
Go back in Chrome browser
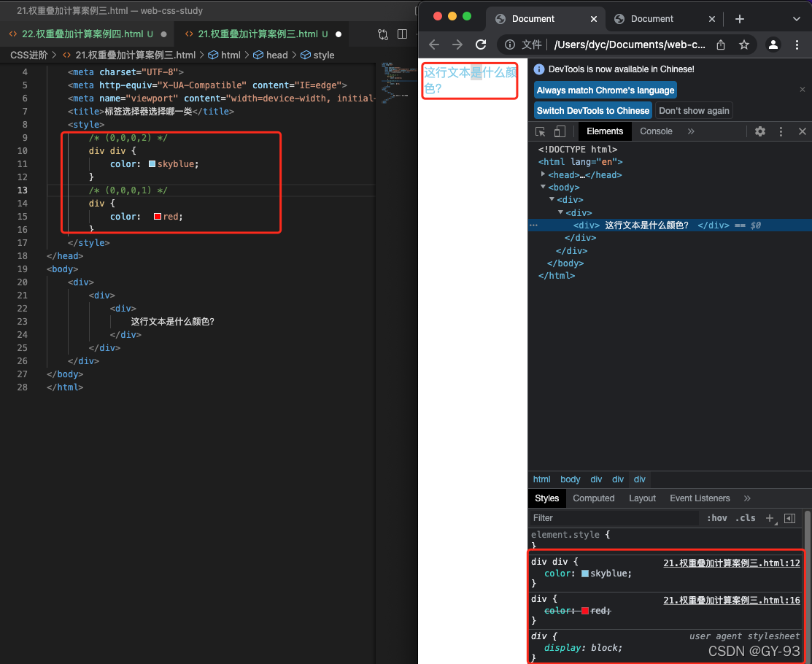point(434,45)
